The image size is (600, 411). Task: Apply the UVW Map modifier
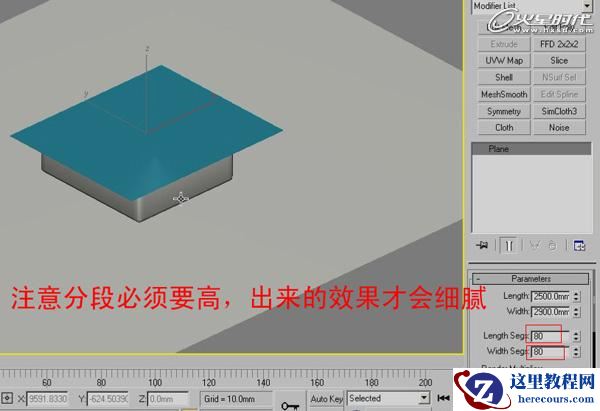504,60
